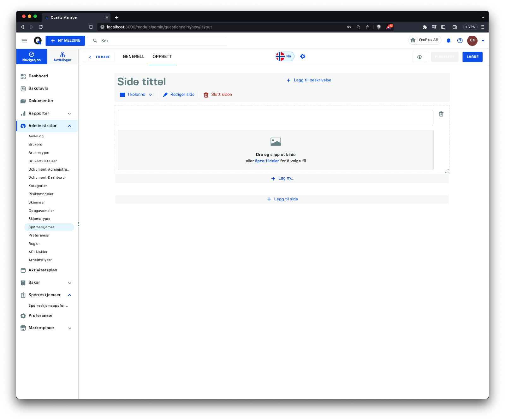Switch the Norwegian language toggle
Screen dimensions: 505x420
(x=285, y=56)
